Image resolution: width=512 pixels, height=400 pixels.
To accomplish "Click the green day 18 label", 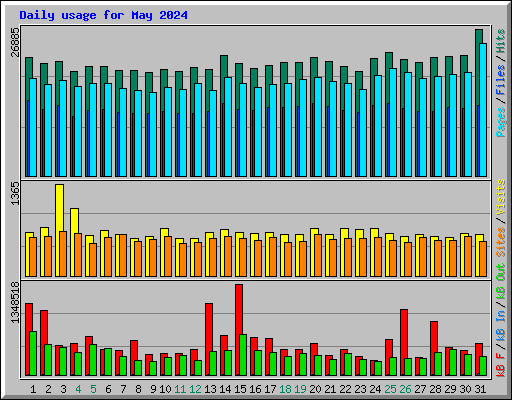I will [x=285, y=389].
